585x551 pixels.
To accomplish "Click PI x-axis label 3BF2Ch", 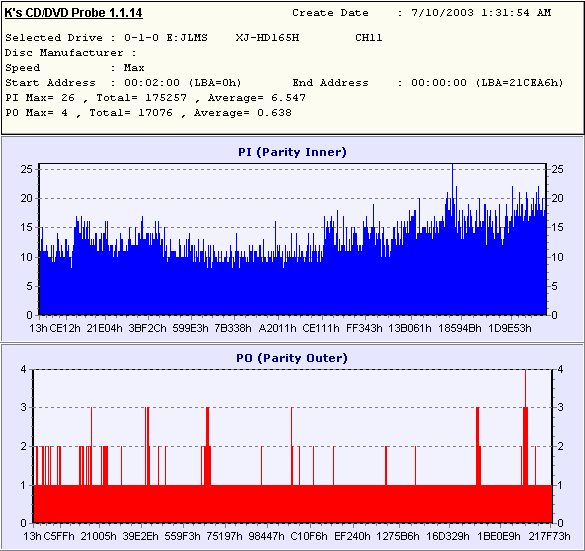I will [x=147, y=328].
